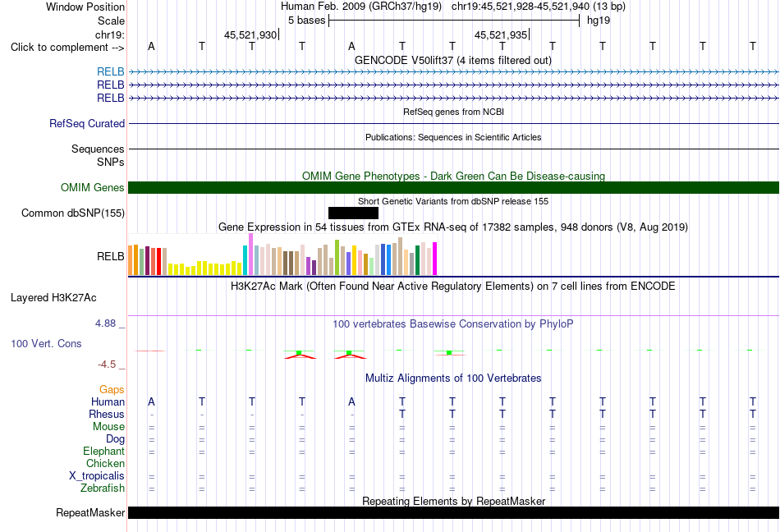Click the Gaps row label
The height and width of the screenshot is (532, 780).
click(x=112, y=390)
